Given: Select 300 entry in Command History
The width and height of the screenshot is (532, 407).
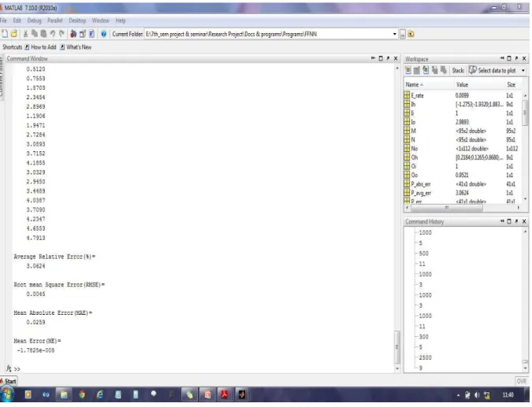Looking at the screenshot, I should [x=424, y=337].
